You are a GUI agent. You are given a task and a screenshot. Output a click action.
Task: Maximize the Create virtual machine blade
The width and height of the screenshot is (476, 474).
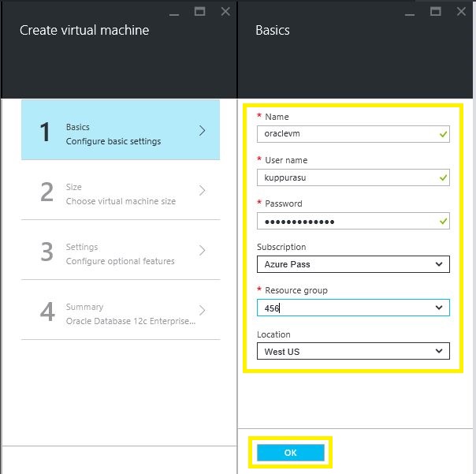pyautogui.click(x=199, y=11)
